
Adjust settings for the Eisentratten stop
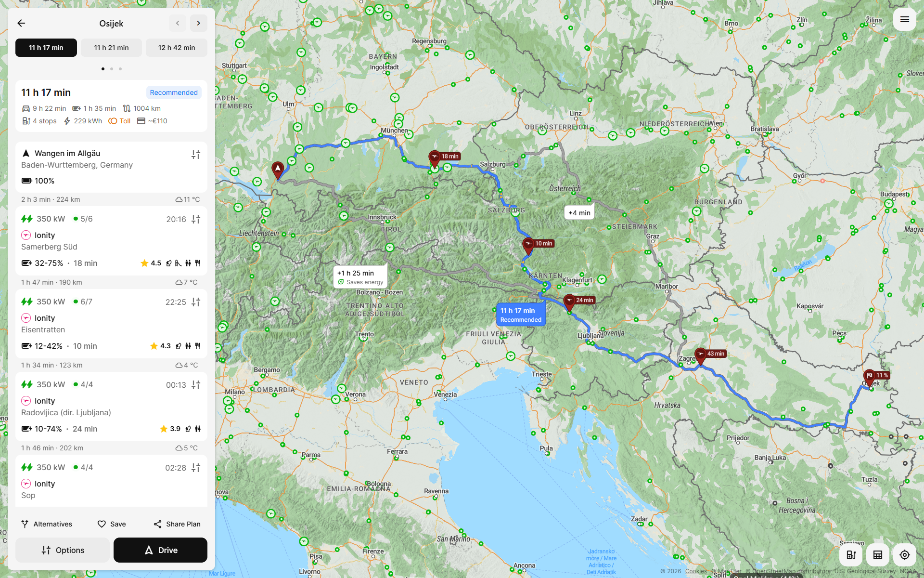[196, 302]
